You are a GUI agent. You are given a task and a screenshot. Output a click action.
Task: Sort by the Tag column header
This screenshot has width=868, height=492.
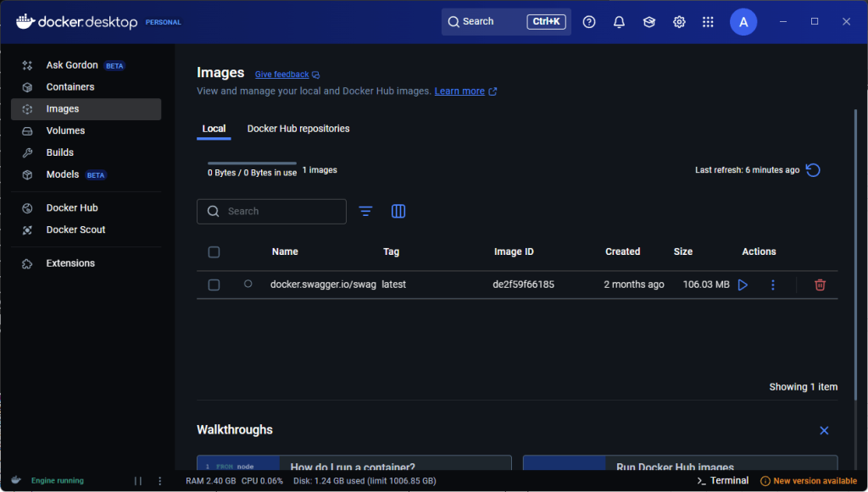click(392, 252)
